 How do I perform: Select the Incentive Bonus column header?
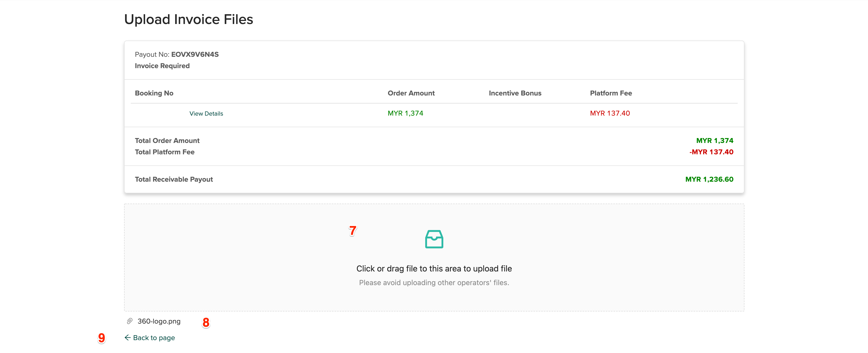point(515,93)
